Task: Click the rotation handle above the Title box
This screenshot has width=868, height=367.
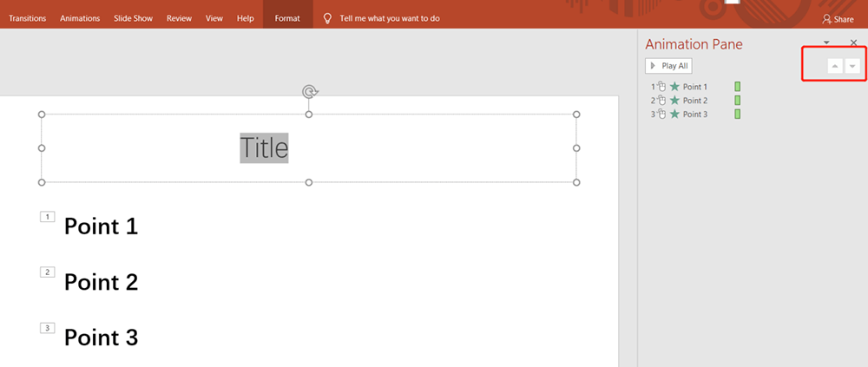Action: pos(309,91)
